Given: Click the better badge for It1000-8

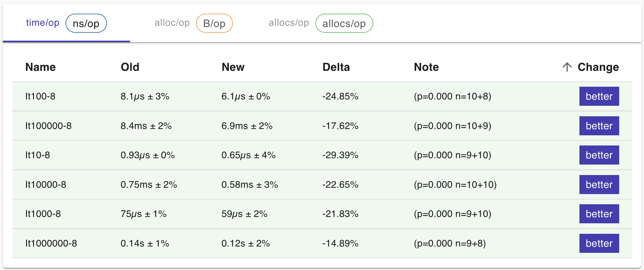Looking at the screenshot, I should pos(599,214).
